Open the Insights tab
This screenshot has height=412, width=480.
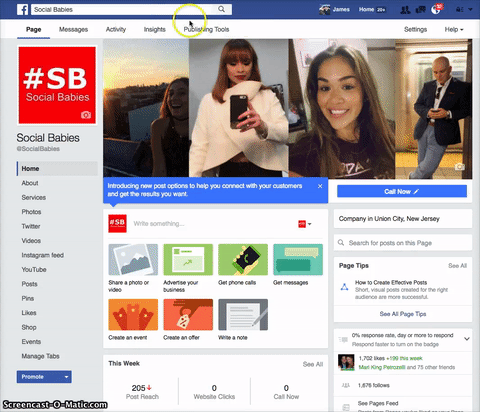(x=155, y=29)
